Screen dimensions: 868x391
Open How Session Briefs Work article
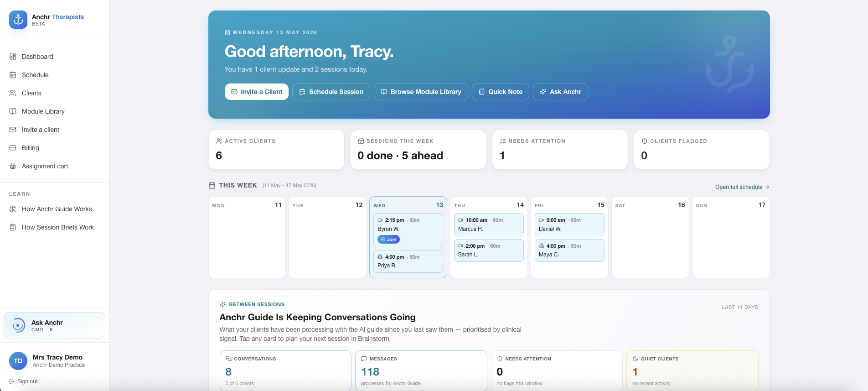(54, 227)
